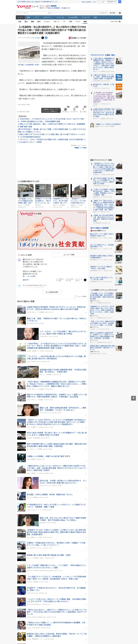
Task: Open the comment count icon showing 42
Action: click(x=33, y=38)
